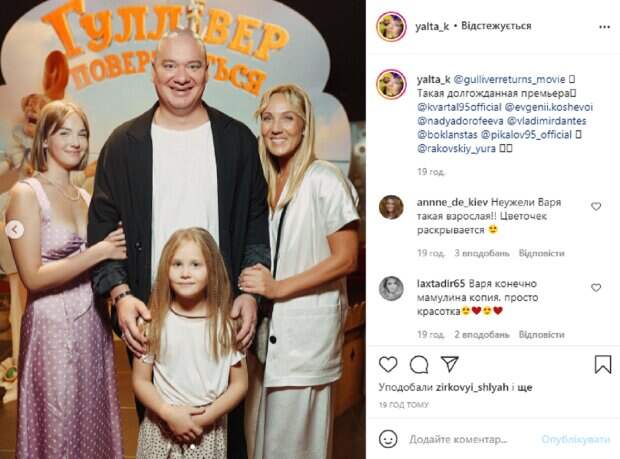Like annne_de_kiev's comment

pos(596,206)
